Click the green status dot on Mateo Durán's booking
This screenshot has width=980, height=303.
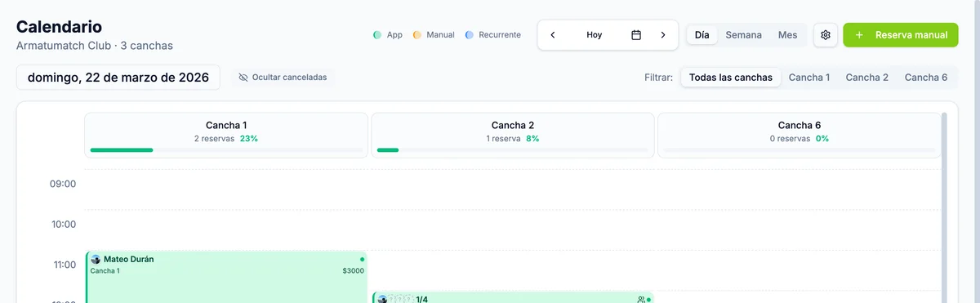point(362,259)
